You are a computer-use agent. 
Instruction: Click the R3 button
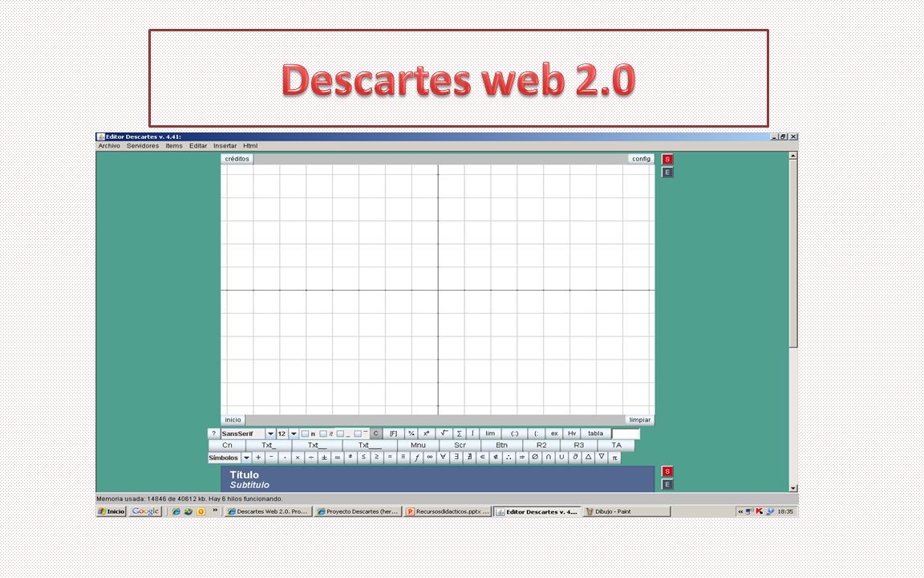[578, 446]
